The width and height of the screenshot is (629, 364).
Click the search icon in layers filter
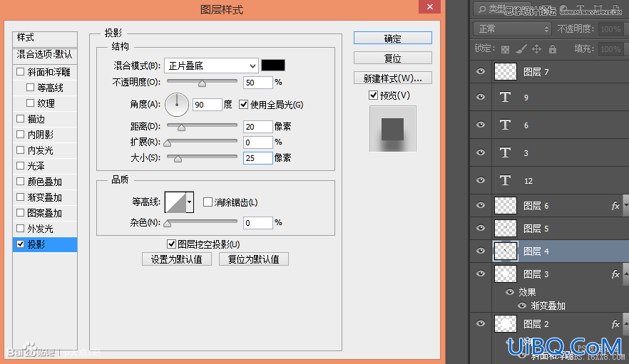[482, 9]
